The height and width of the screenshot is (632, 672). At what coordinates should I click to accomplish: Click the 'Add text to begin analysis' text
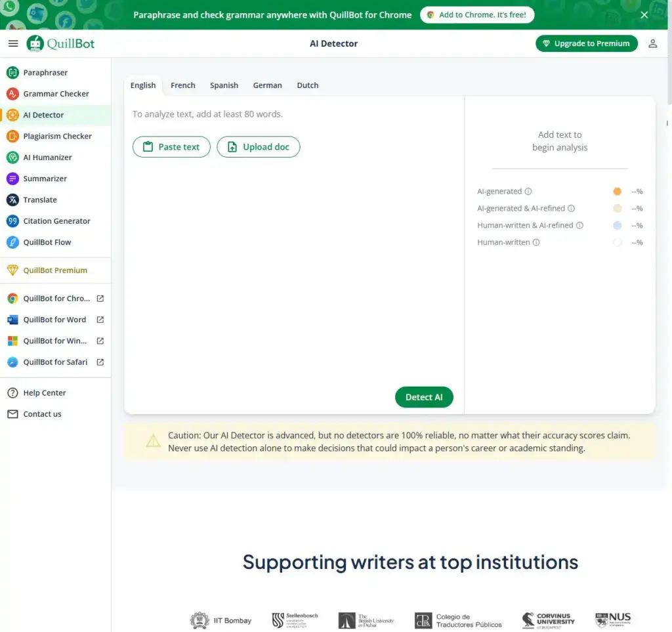pyautogui.click(x=560, y=141)
